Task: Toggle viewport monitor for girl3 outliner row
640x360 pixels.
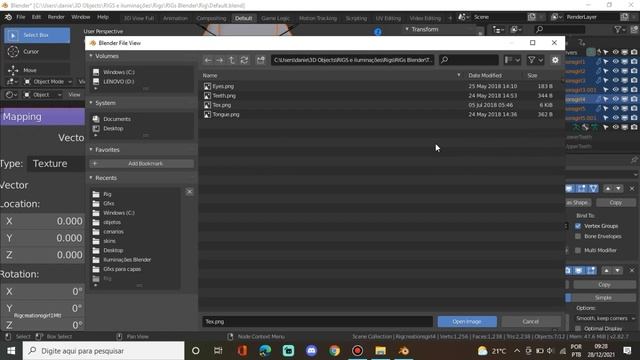Action: 624,80
